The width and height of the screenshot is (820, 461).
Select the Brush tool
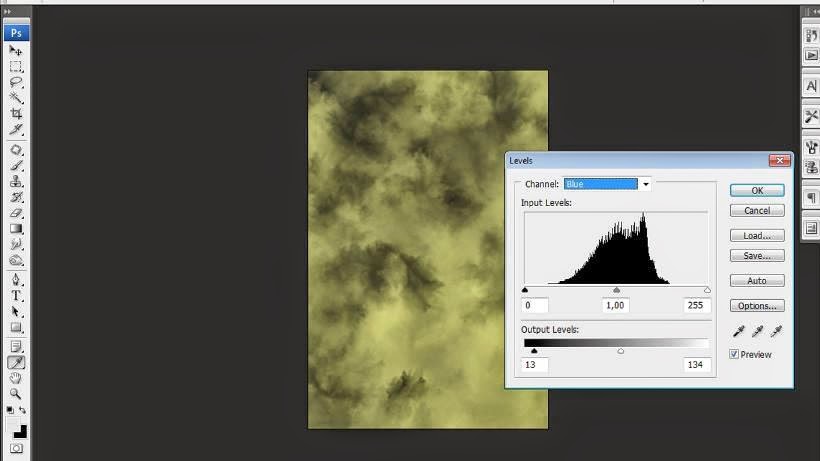click(16, 166)
